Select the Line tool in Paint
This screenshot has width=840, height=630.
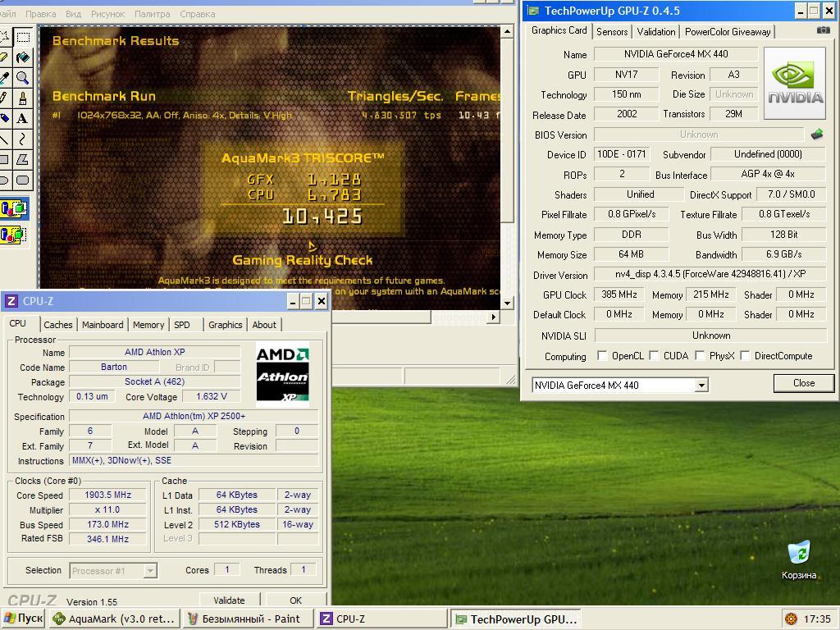[x=4, y=139]
